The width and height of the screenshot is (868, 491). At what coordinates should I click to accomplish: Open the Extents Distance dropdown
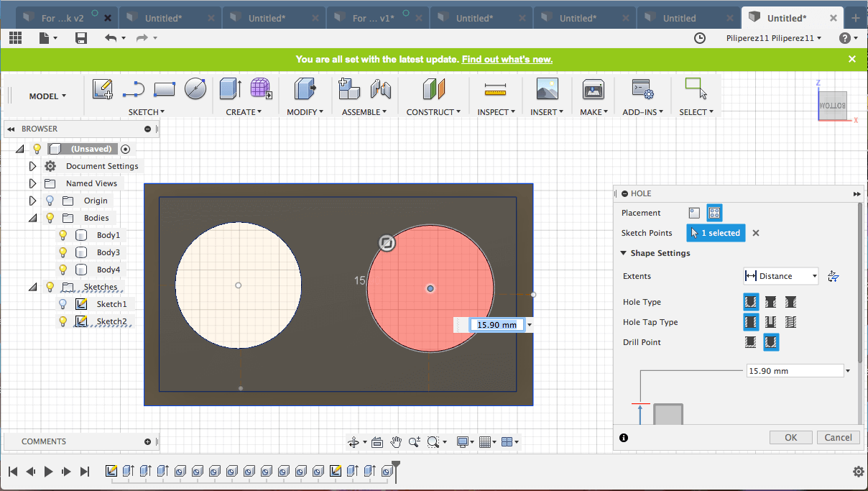780,276
